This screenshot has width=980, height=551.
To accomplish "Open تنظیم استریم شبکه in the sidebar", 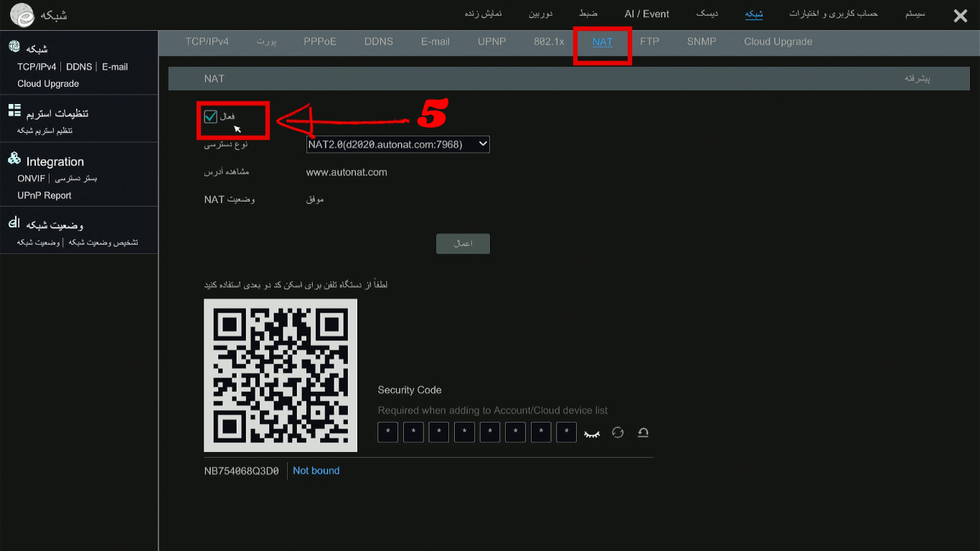I will 44,131.
